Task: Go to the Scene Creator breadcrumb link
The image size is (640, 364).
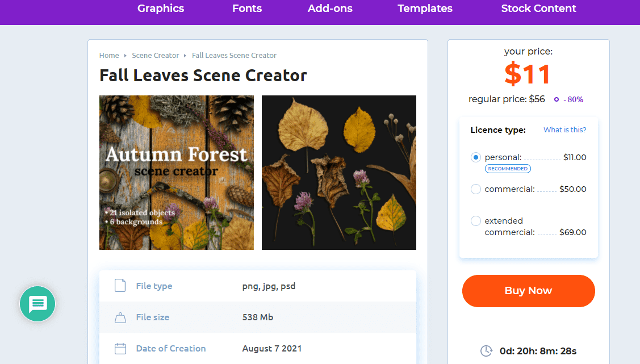Action: [x=156, y=56]
